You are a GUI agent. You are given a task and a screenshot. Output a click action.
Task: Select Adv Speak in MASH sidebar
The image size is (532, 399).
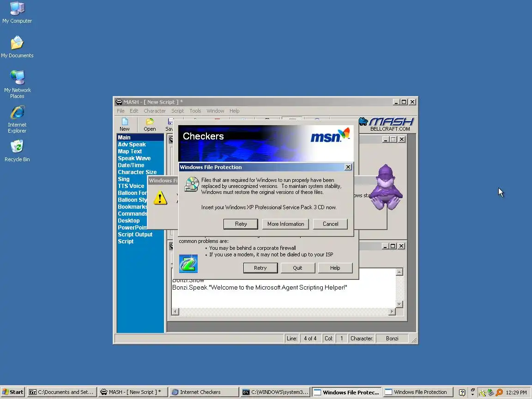click(132, 145)
